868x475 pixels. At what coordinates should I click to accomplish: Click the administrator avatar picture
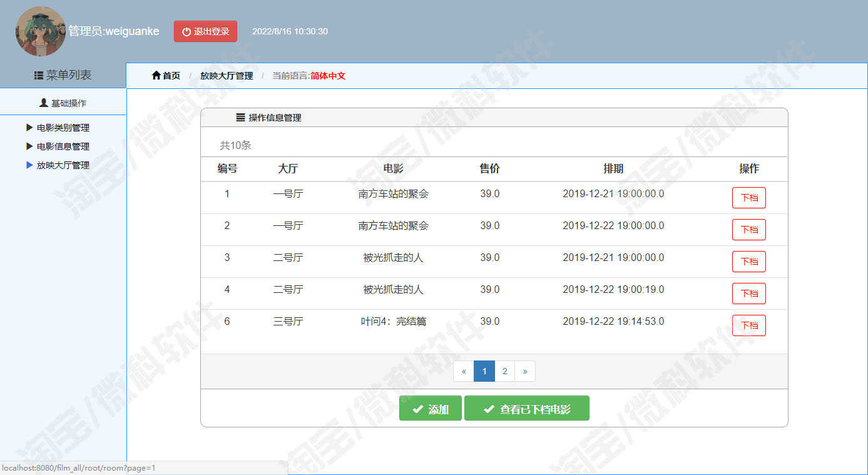pos(41,31)
